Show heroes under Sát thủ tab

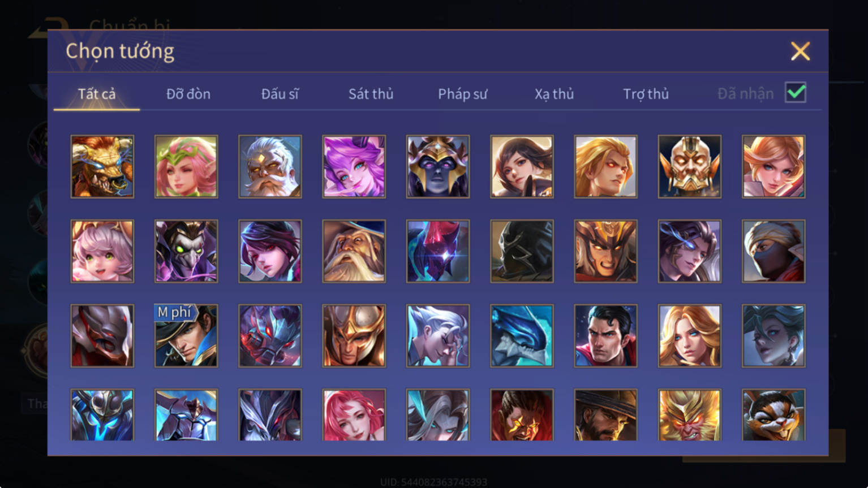pyautogui.click(x=371, y=94)
